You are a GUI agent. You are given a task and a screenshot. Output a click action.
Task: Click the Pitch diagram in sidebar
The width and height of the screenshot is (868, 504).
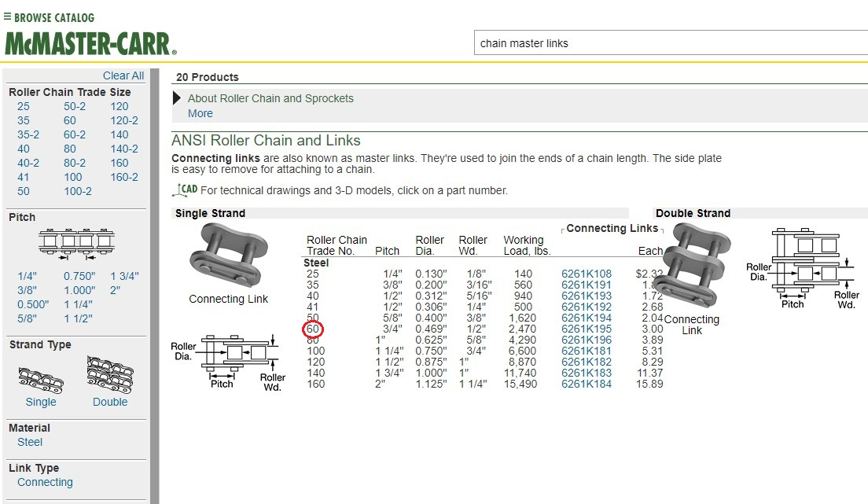(x=76, y=244)
